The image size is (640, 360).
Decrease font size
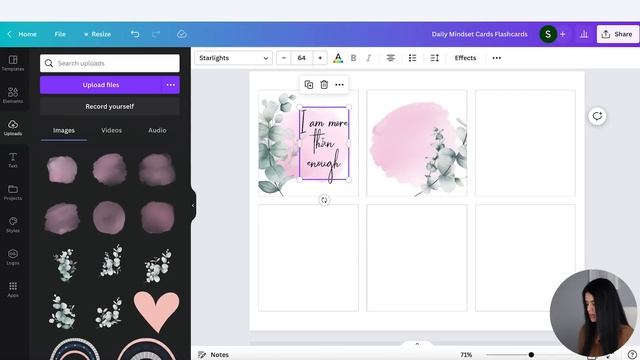284,58
